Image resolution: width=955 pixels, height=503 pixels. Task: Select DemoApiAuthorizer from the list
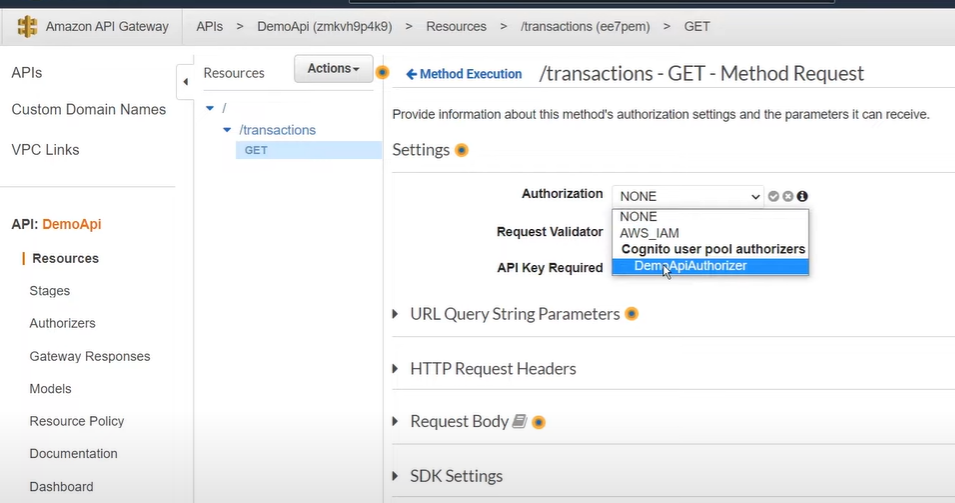710,266
